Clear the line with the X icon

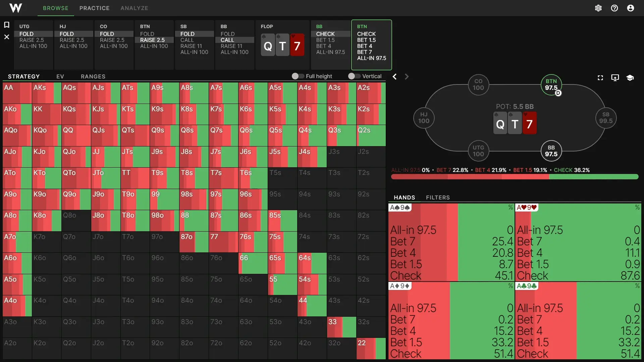(x=7, y=37)
